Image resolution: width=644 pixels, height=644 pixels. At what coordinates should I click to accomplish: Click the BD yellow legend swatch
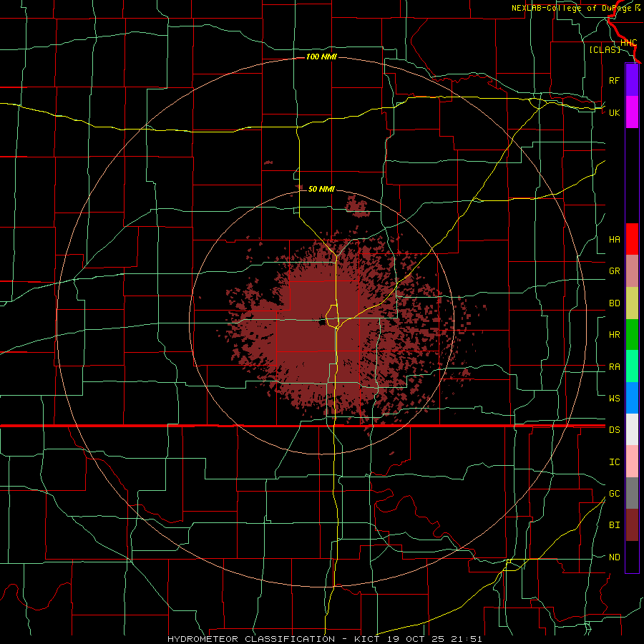click(x=632, y=303)
